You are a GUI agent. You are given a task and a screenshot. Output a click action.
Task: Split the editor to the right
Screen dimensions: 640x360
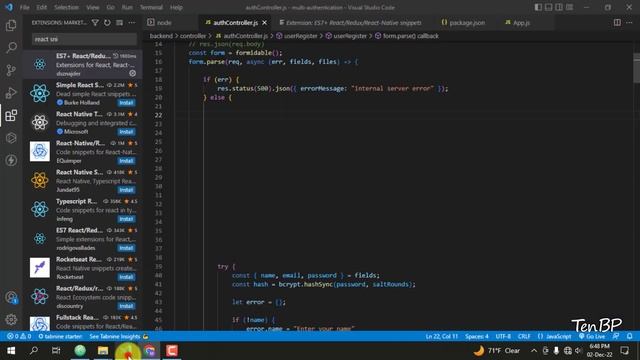[617, 22]
